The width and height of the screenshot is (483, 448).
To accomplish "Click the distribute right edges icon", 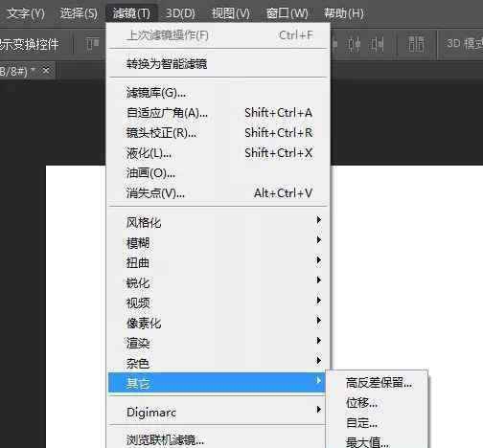I will pos(376,44).
